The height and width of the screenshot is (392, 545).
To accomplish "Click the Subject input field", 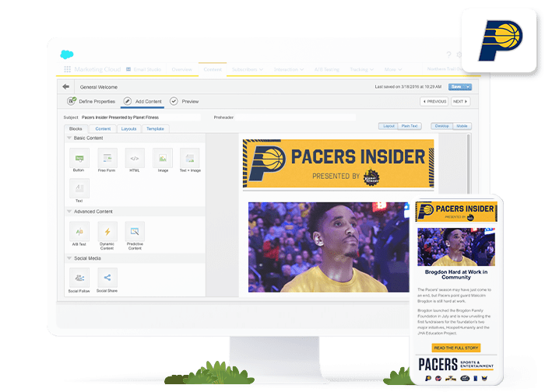I will (140, 117).
